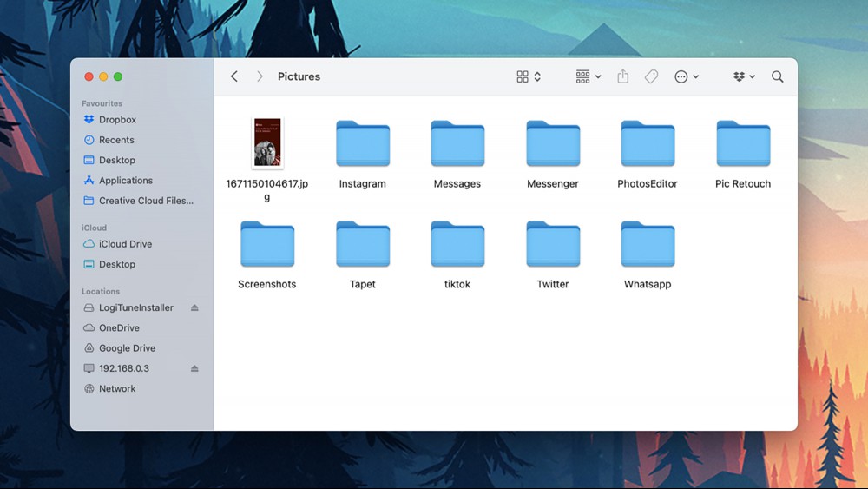868x489 pixels.
Task: Click the Instagram folder name label
Action: pyautogui.click(x=363, y=184)
